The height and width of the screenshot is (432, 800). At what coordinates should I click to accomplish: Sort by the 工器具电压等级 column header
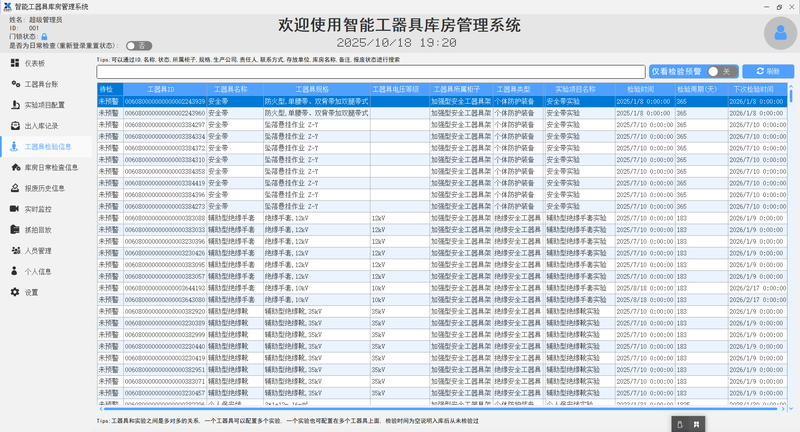tap(400, 89)
